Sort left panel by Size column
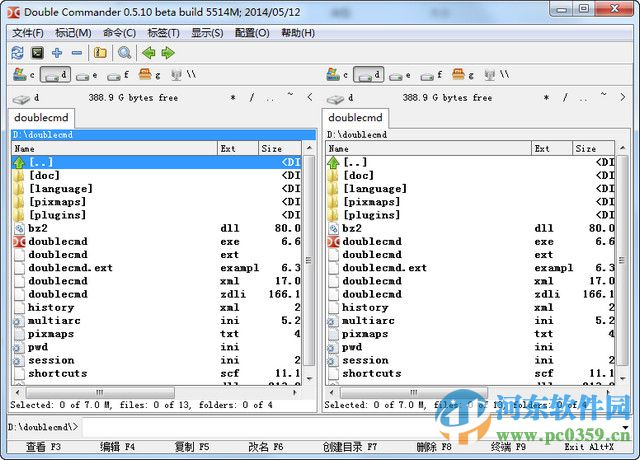Image resolution: width=640 pixels, height=460 pixels. 280,149
